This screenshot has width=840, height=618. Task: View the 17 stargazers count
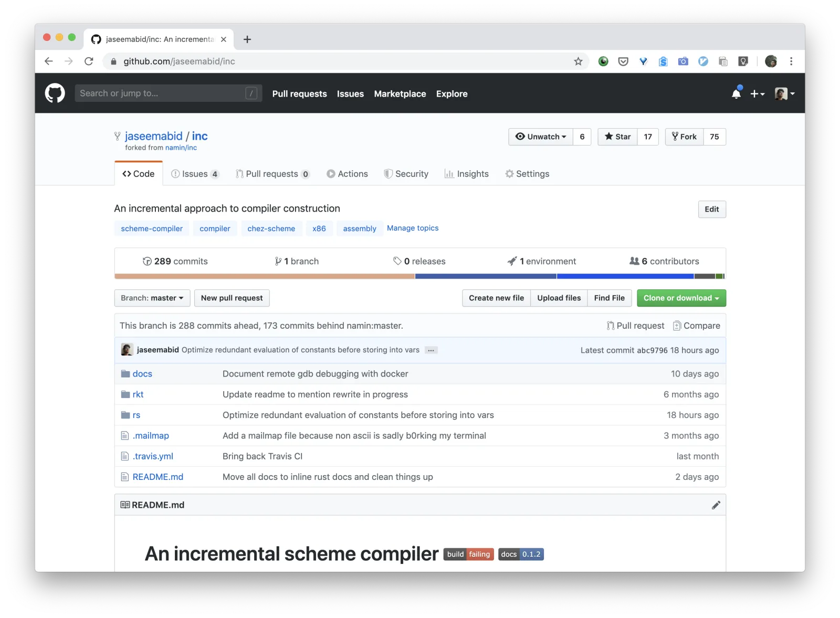(648, 137)
